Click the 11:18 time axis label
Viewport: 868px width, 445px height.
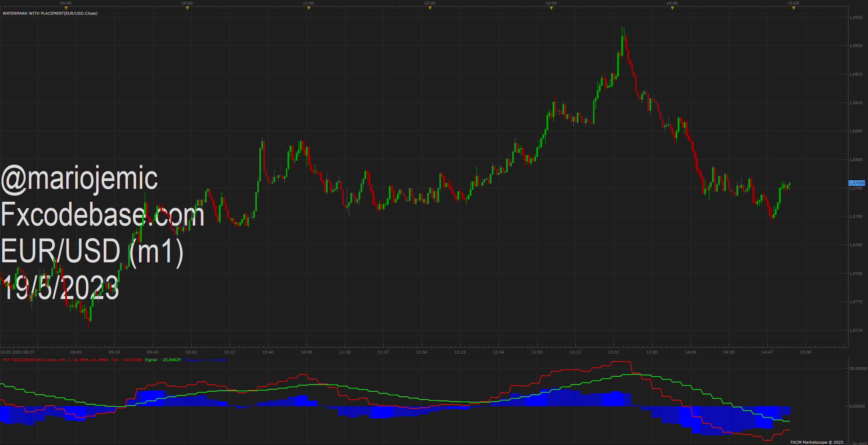tap(345, 352)
